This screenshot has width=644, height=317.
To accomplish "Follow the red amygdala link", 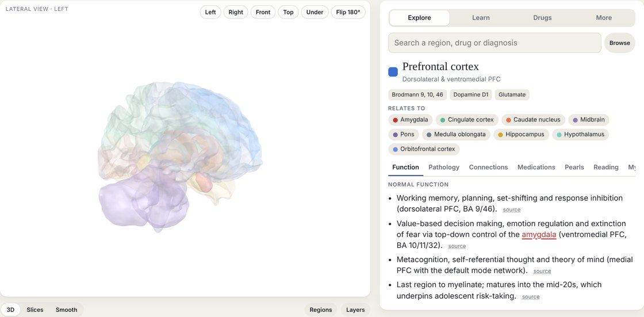I will pos(539,235).
